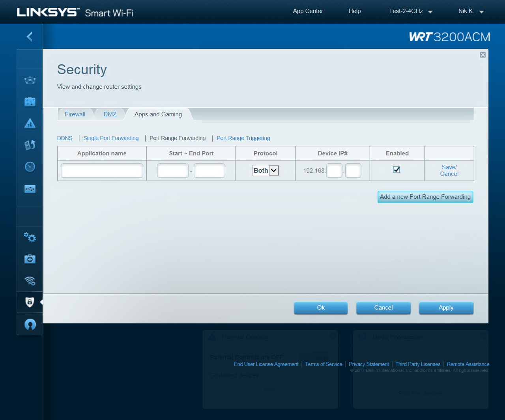The height and width of the screenshot is (420, 505).
Task: Open the End User License Agreement link
Action: [x=266, y=364]
